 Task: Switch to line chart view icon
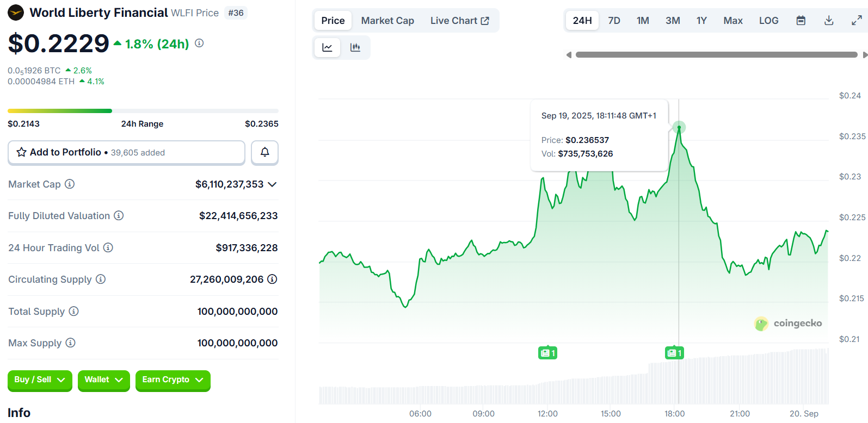[327, 47]
